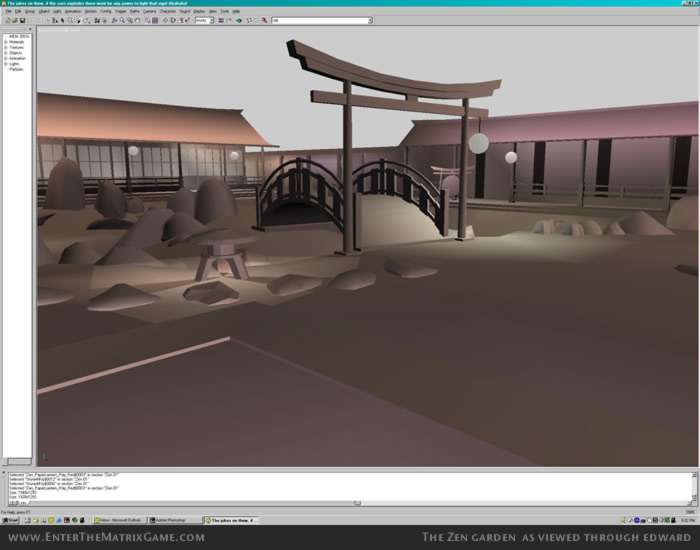This screenshot has height=550, width=700.
Task: Select Materials label in the tree
Action: pyautogui.click(x=17, y=42)
